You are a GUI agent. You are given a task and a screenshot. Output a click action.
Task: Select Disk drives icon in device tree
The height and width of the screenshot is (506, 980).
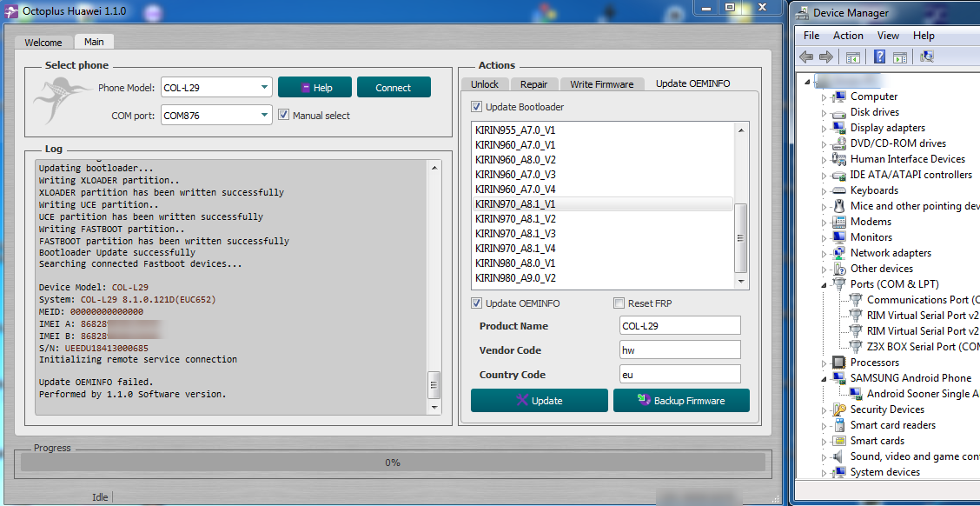point(839,112)
